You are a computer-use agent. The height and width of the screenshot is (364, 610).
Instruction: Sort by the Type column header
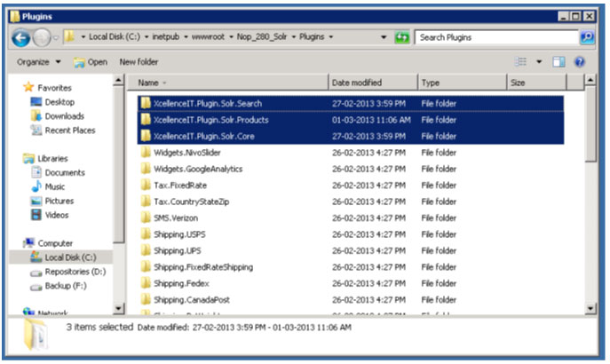coord(463,83)
